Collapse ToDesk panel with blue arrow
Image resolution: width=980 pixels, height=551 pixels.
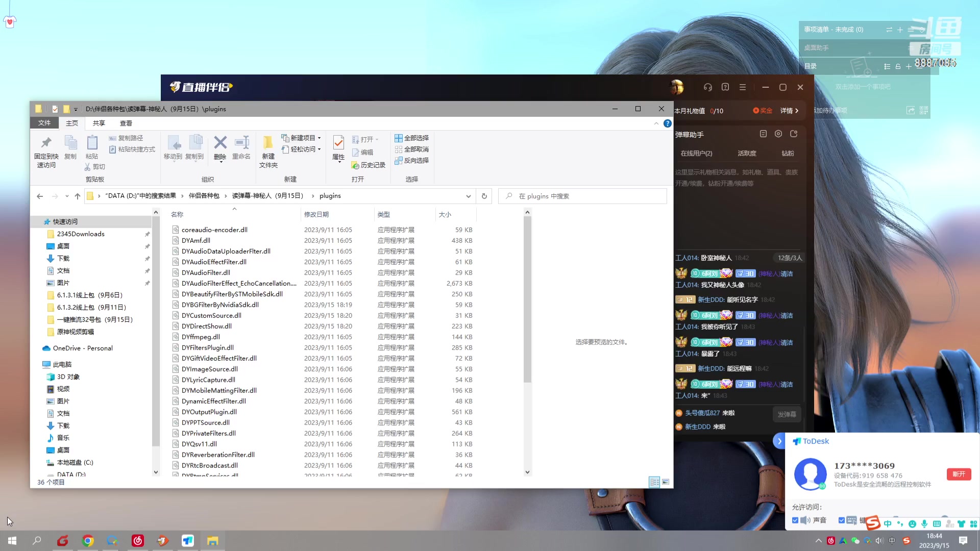click(779, 441)
